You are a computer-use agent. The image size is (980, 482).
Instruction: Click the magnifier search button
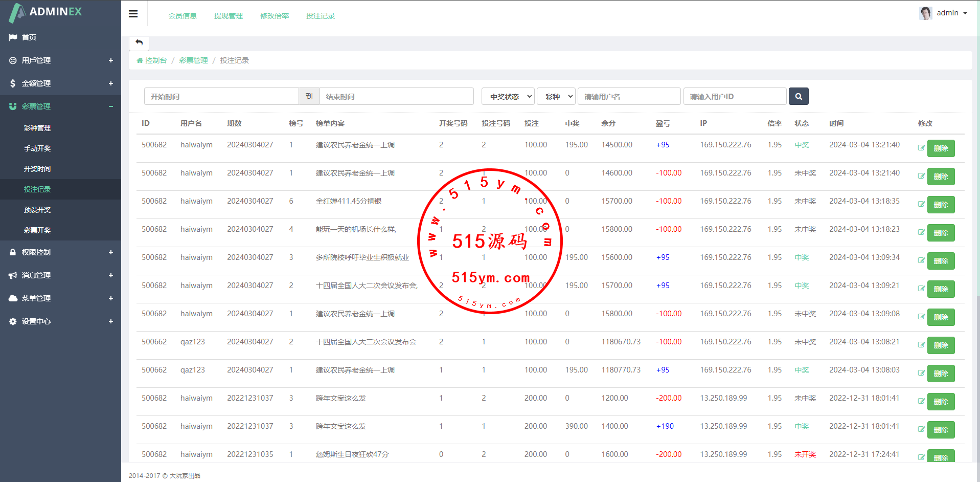click(x=798, y=96)
